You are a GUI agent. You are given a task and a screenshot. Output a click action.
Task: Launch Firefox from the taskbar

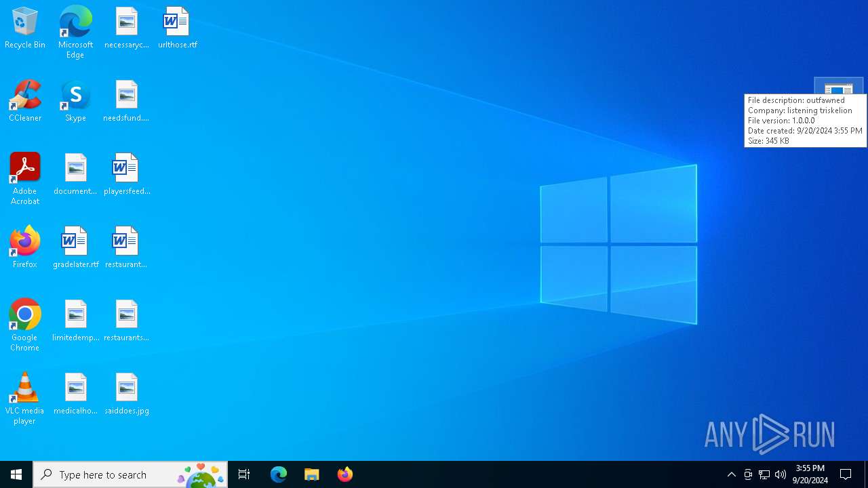pos(345,474)
